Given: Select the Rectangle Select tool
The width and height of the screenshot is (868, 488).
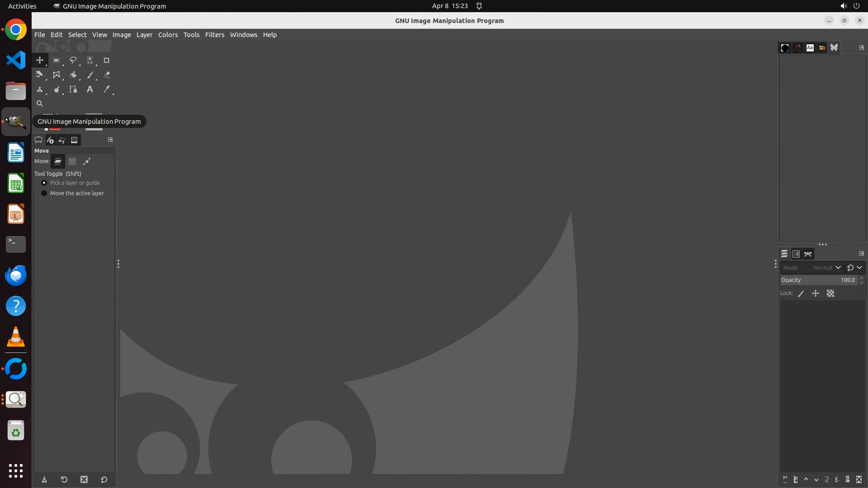Looking at the screenshot, I should 57,60.
